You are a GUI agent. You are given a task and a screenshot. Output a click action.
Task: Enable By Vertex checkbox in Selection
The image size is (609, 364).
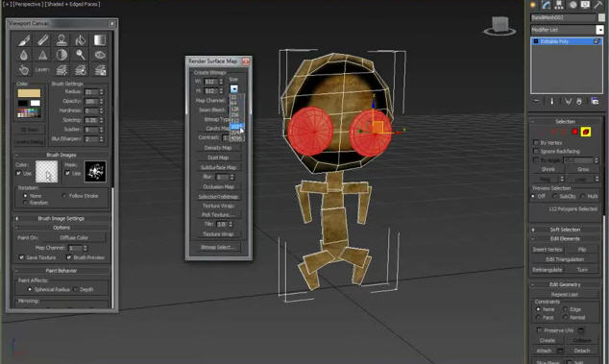point(536,142)
